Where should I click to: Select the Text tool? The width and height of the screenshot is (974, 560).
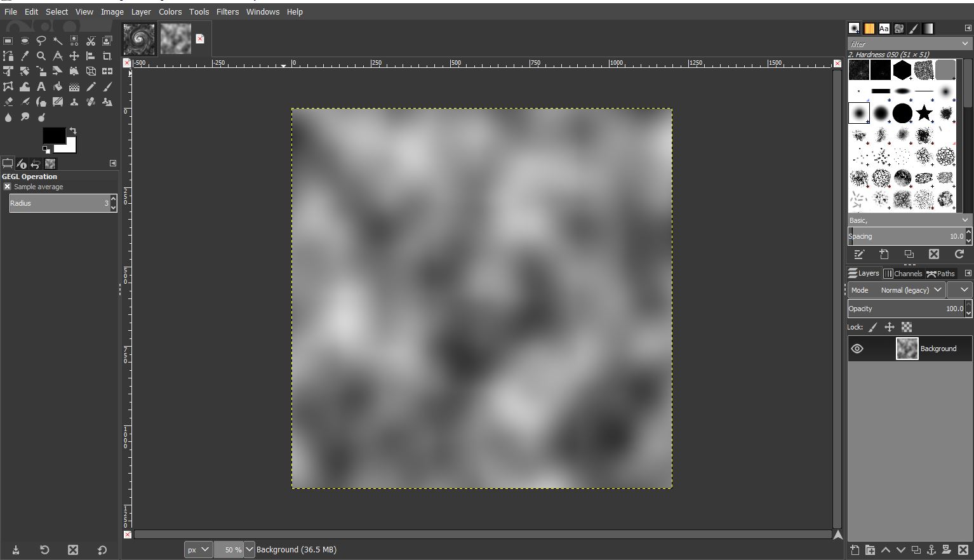[x=41, y=86]
